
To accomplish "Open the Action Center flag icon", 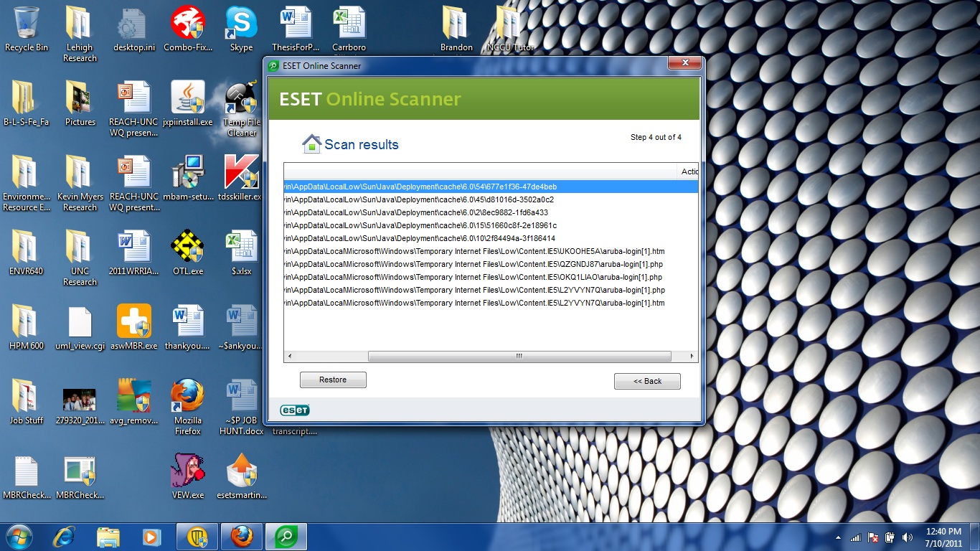I will [873, 537].
